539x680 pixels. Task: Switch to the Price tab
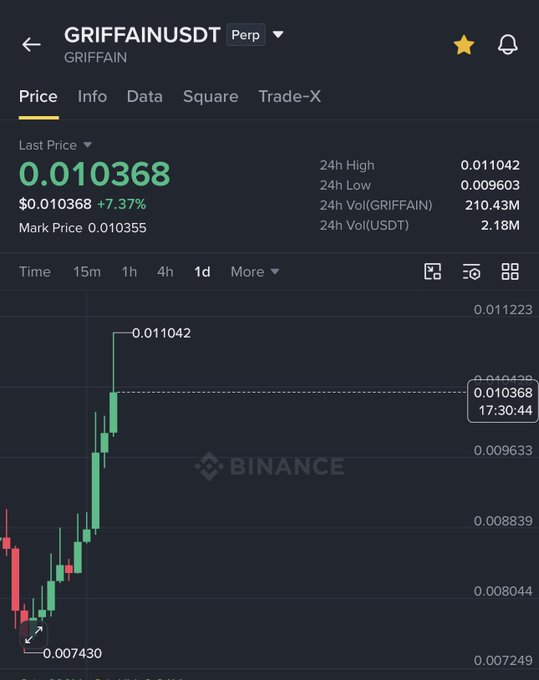(38, 96)
